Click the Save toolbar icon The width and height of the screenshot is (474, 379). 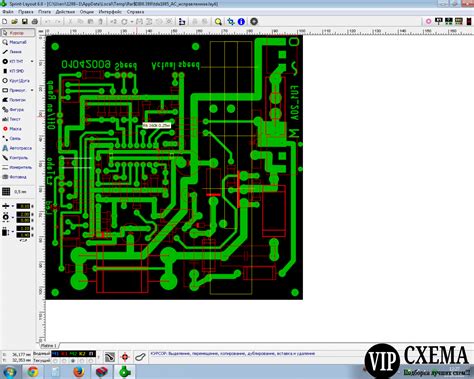click(25, 22)
